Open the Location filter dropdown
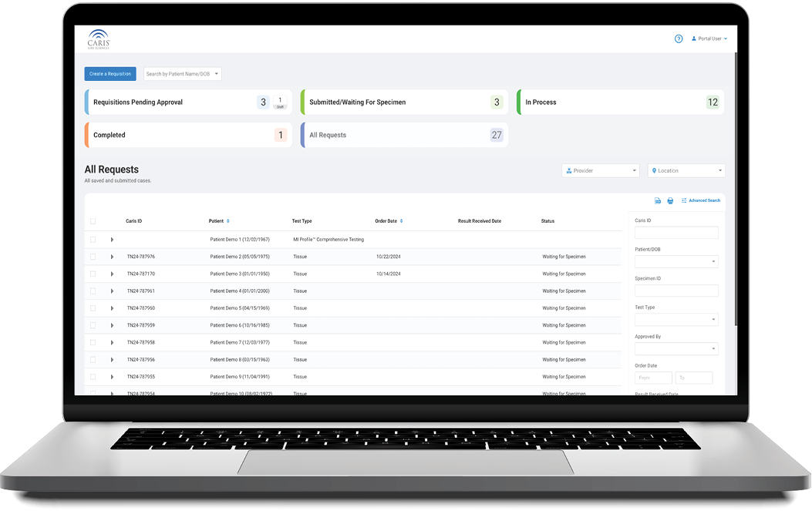The image size is (812, 511). 686,170
